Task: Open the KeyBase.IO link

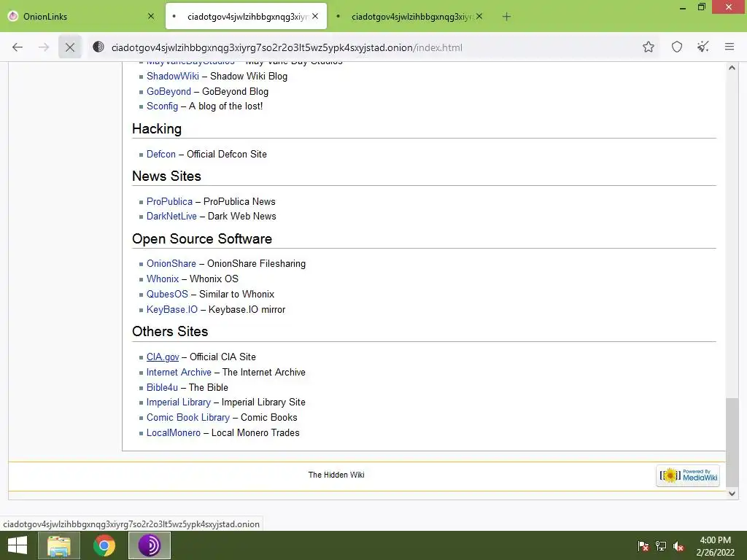Action: (172, 309)
